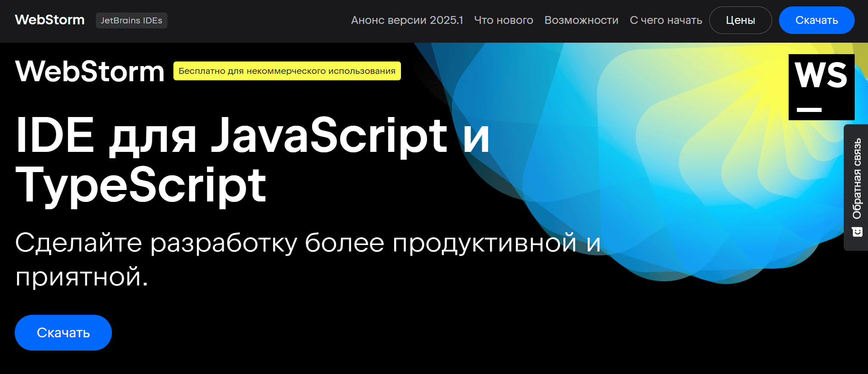Click the large WebStorm hero title
Screen dimensions: 868x374
click(90, 72)
